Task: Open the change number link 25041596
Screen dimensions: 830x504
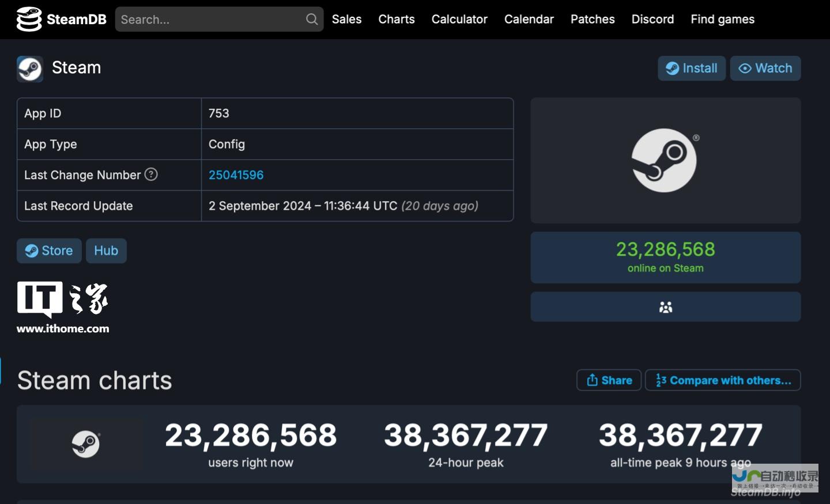Action: point(236,175)
